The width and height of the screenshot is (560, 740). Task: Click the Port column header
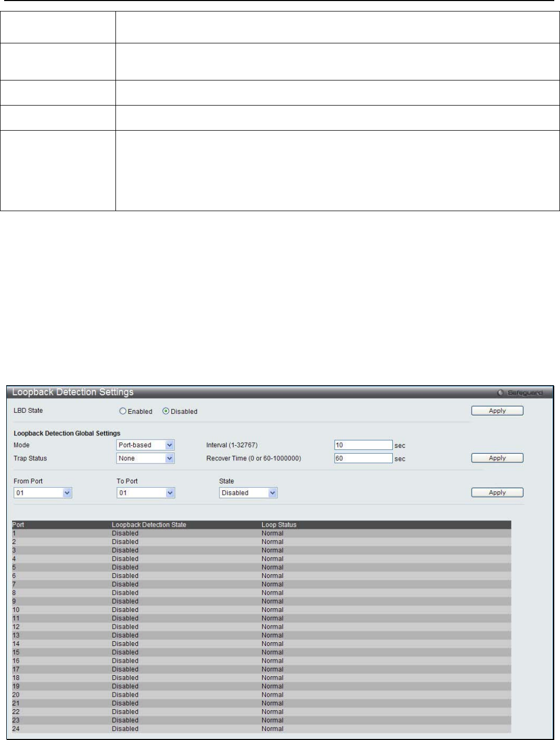[x=18, y=525]
